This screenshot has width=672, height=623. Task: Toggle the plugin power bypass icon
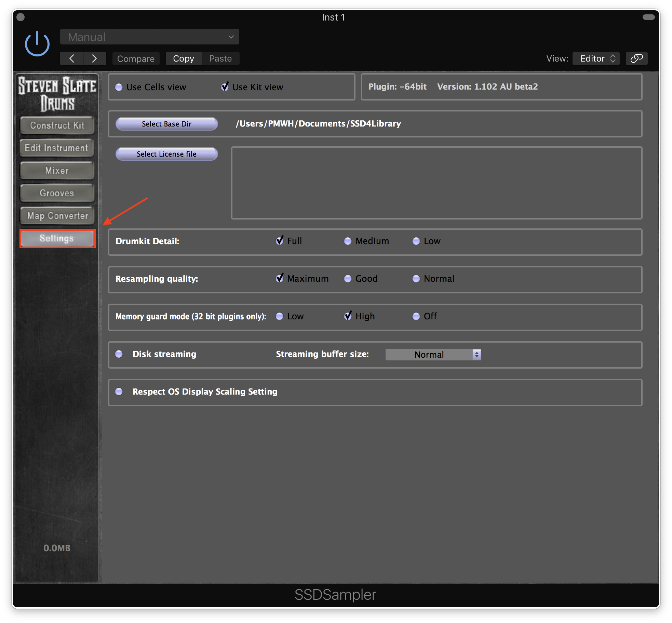click(x=37, y=44)
